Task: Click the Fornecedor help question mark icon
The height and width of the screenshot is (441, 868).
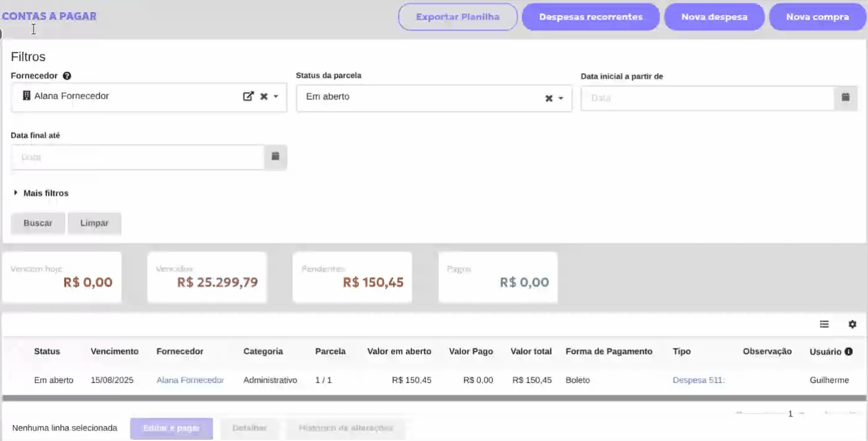Action: [x=67, y=76]
